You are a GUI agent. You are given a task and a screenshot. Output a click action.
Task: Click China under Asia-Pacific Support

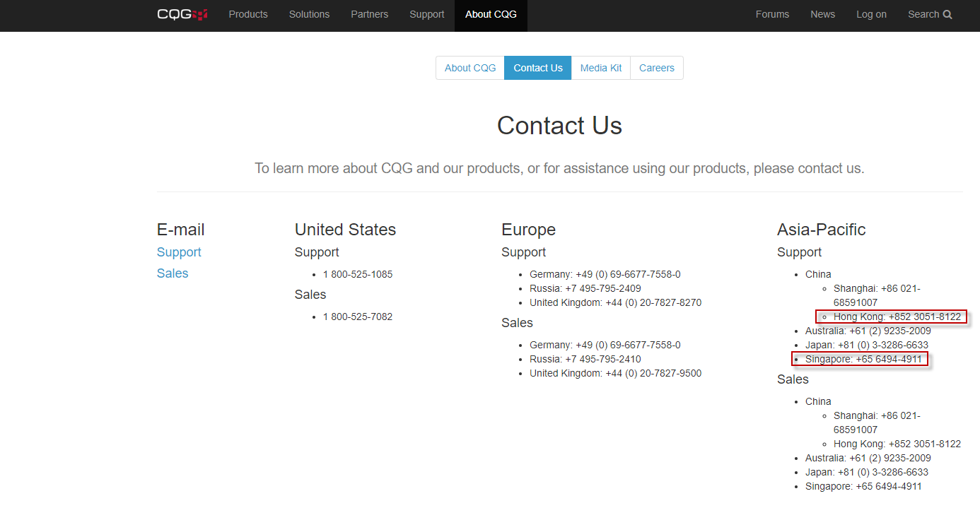818,274
